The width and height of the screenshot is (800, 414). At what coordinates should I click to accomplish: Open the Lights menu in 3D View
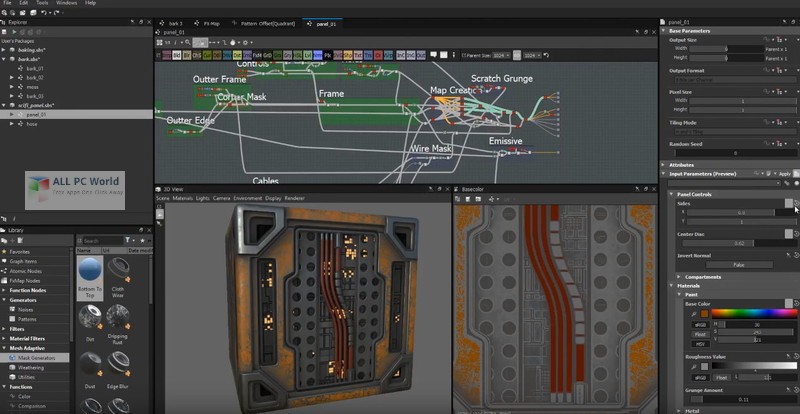(x=203, y=198)
